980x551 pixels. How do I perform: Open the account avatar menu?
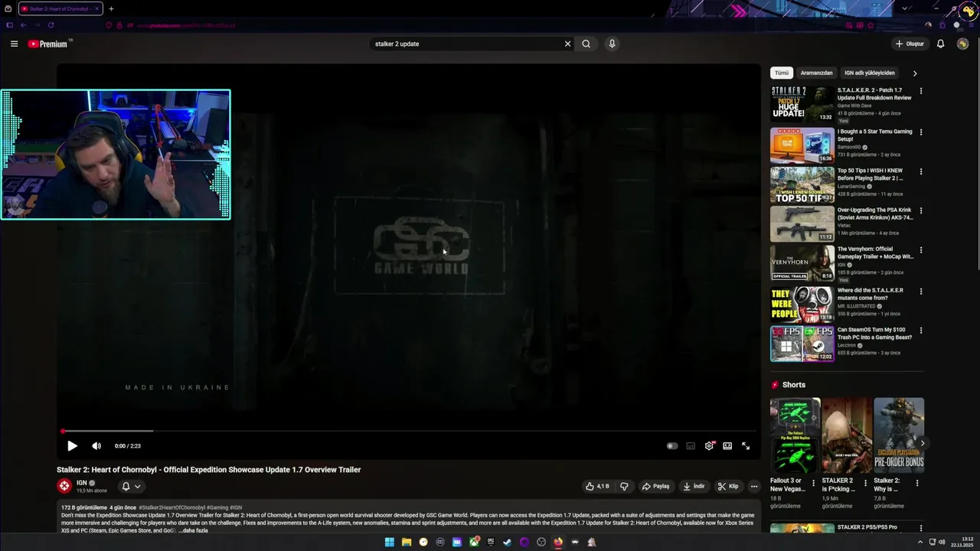[962, 44]
